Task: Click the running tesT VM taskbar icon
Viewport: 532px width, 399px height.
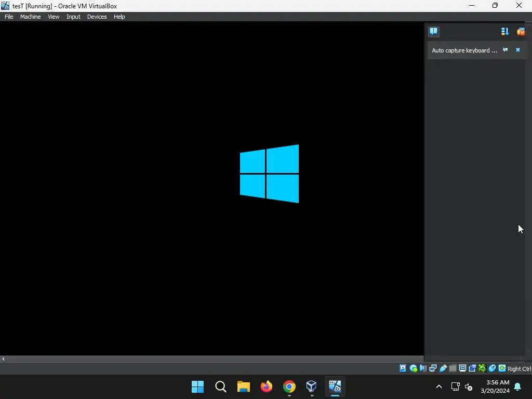Action: (335, 387)
